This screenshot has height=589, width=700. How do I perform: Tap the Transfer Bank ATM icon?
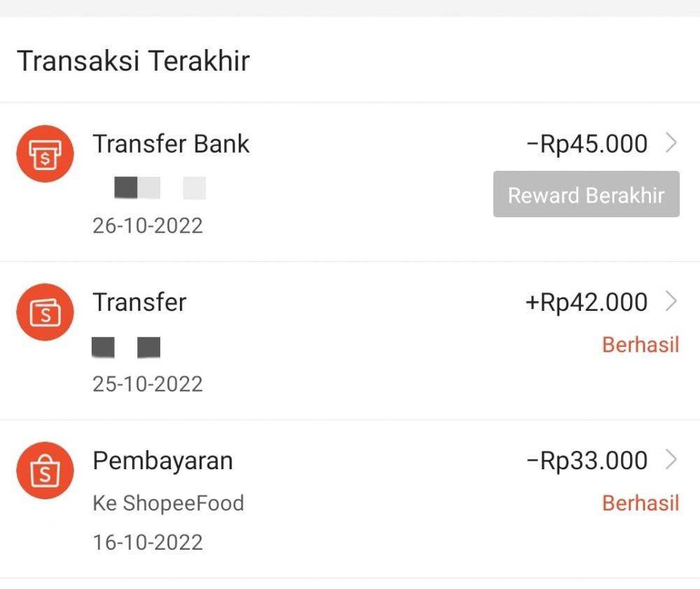[45, 154]
